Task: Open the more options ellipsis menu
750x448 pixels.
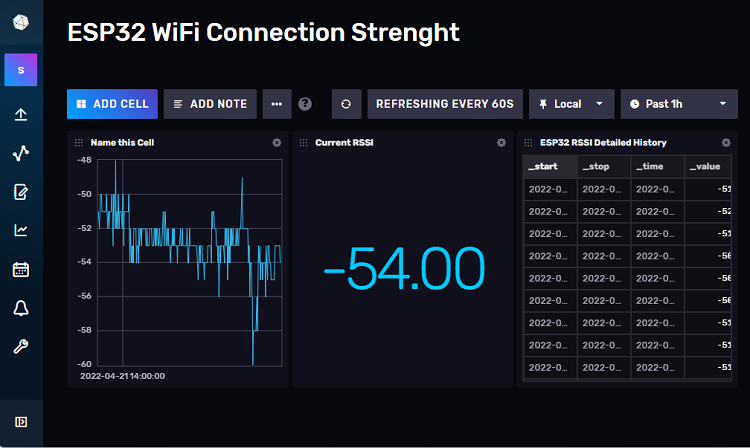Action: click(277, 104)
